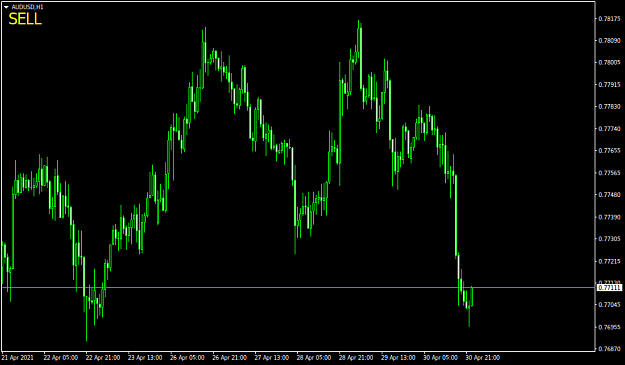Image resolution: width=625 pixels, height=365 pixels.
Task: Click the 0.77480 price axis label
Action: click(x=609, y=195)
